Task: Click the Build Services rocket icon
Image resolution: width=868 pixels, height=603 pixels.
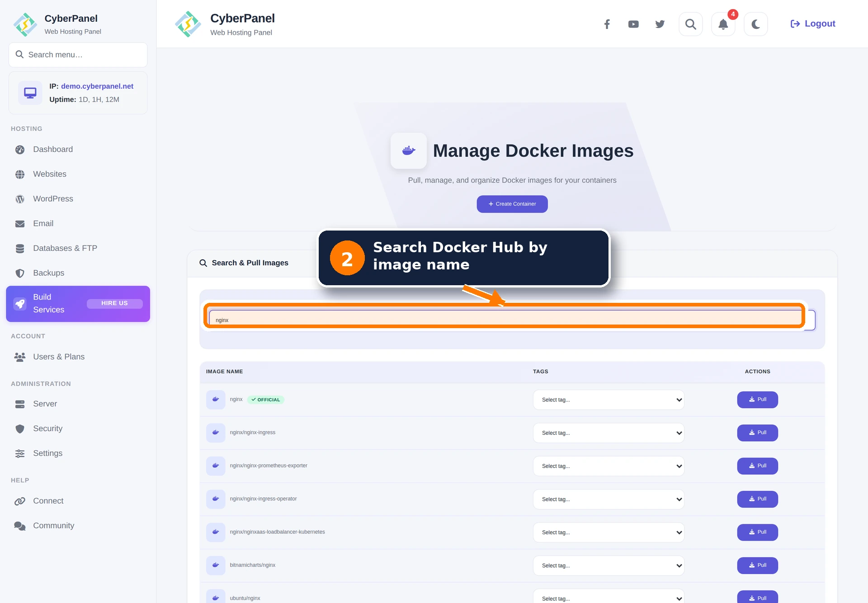Action: (x=20, y=304)
